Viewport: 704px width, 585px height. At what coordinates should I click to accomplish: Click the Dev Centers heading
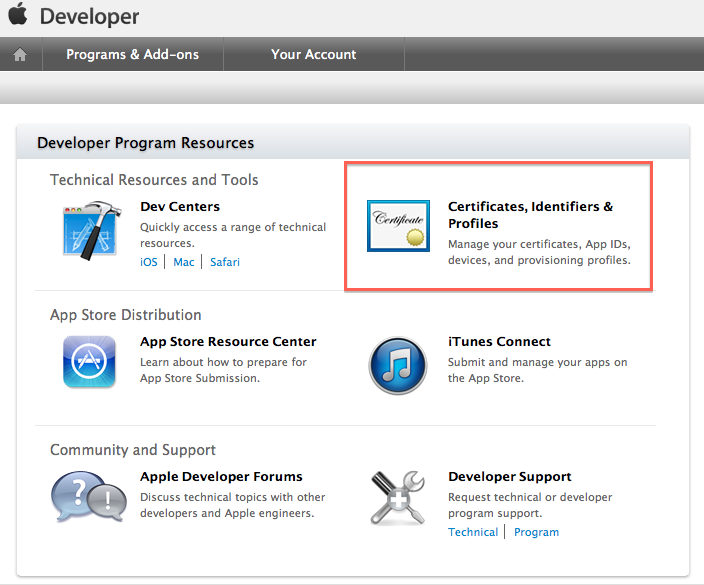coord(180,207)
